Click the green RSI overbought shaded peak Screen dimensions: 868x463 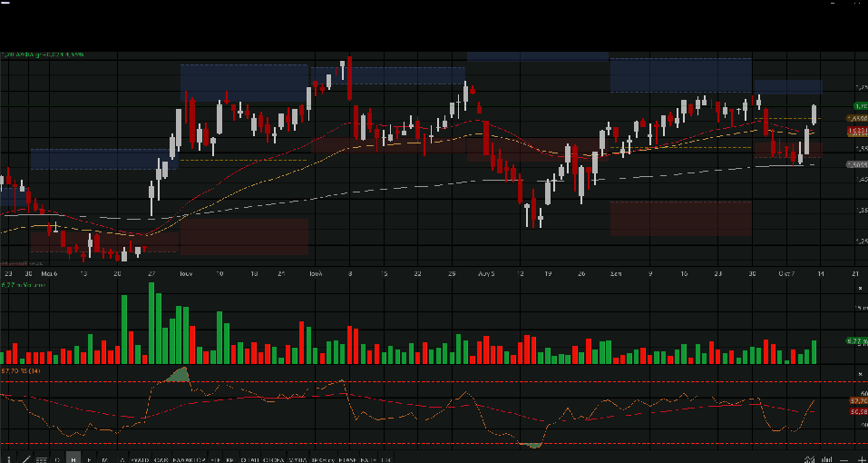pyautogui.click(x=178, y=376)
